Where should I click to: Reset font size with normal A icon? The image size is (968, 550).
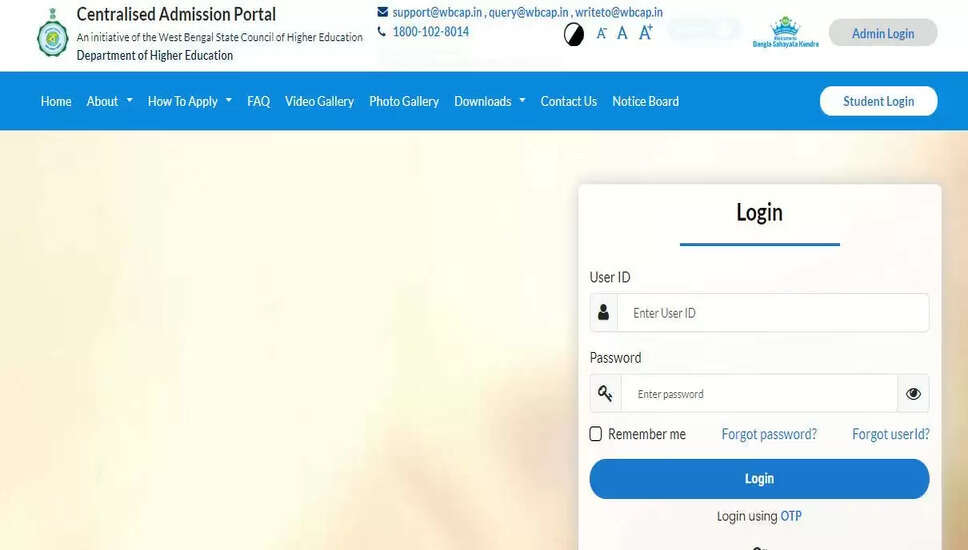[x=622, y=33]
